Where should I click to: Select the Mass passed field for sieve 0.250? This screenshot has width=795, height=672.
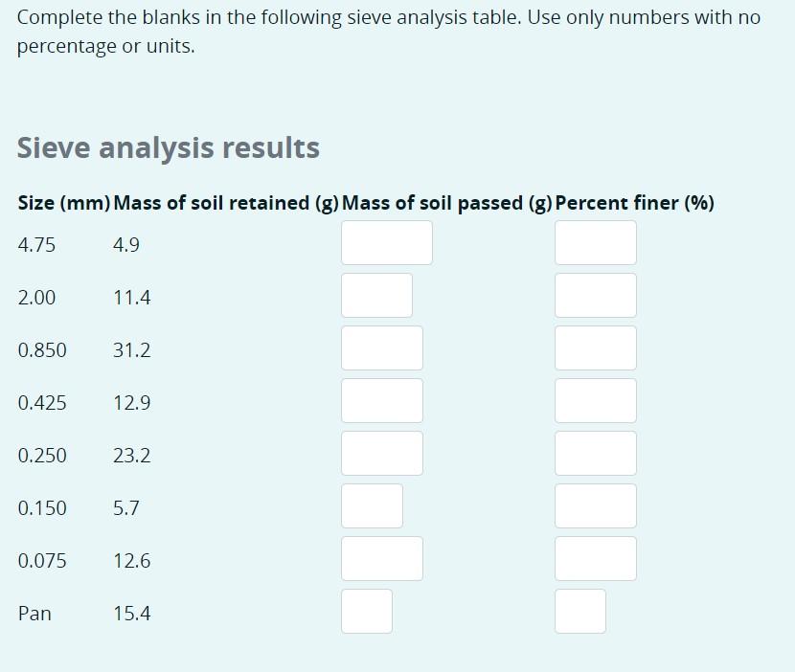click(381, 453)
